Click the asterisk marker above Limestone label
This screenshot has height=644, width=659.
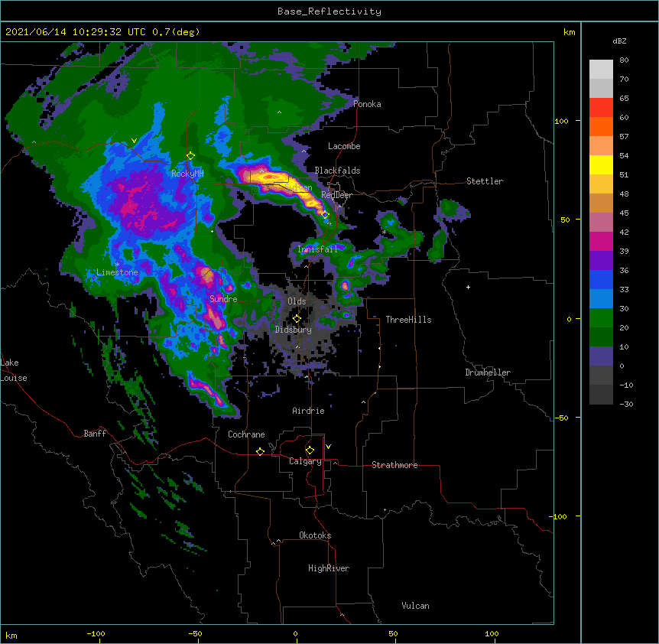117,265
